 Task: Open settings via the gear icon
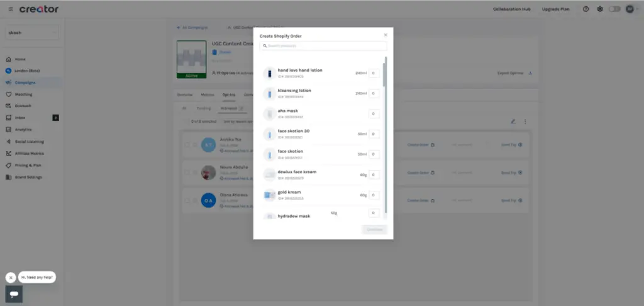click(x=599, y=9)
